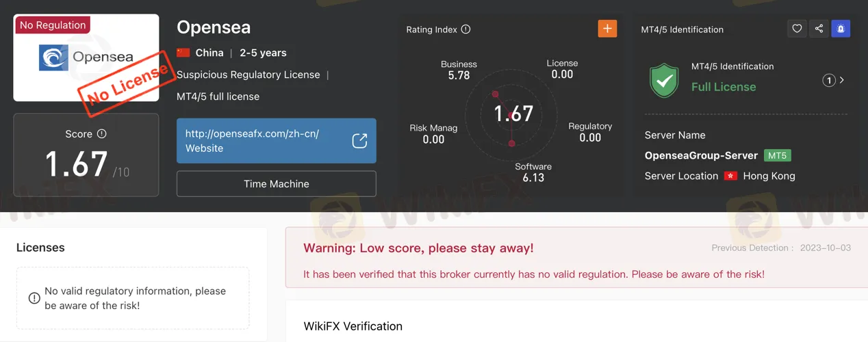Click the Suspicious Regulatory License tag
This screenshot has width=868, height=342.
[x=248, y=75]
